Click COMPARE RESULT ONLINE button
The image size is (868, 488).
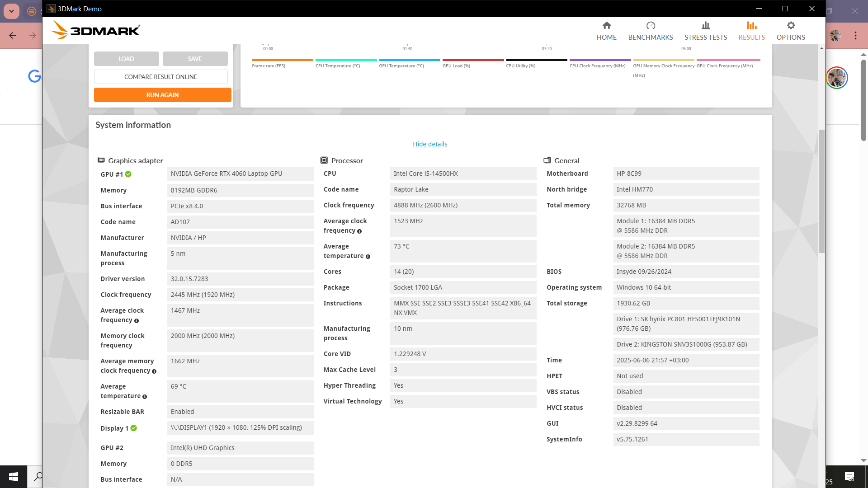[160, 77]
